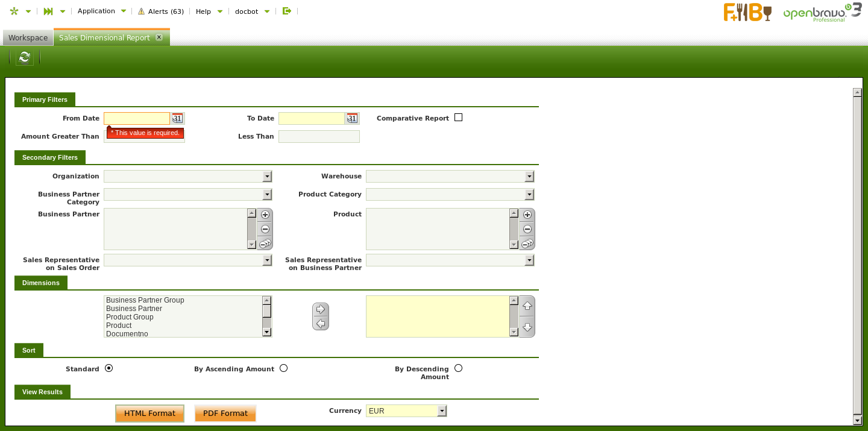Expand the Organization dropdown
This screenshot has height=431, width=868.
coord(267,177)
